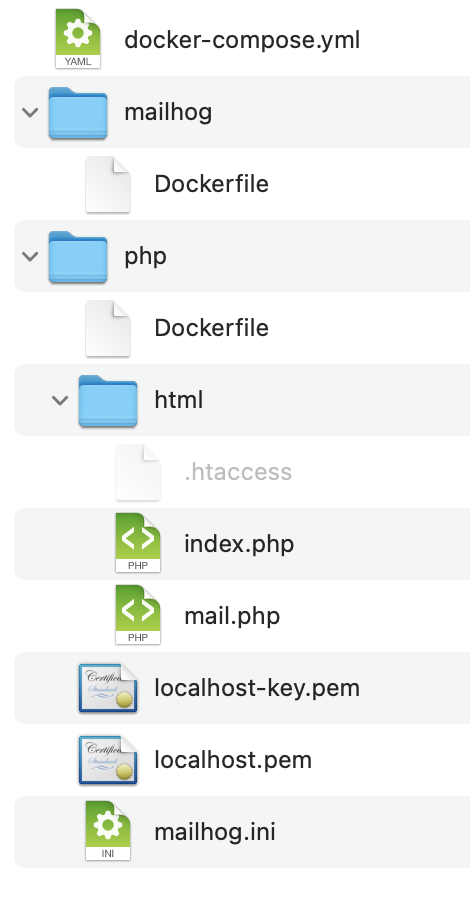Click the mail.php PHP file icon
The image size is (470, 924).
tap(138, 615)
